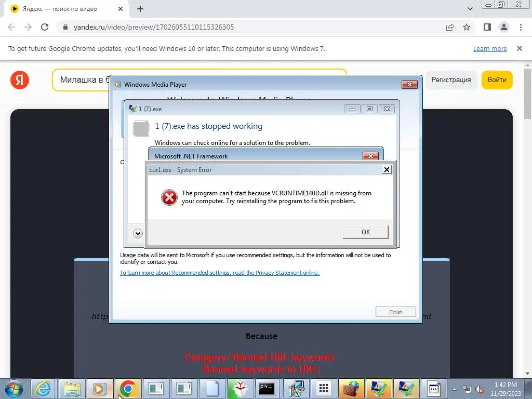Close the Яндекс video search tab
532x399 pixels.
121,9
